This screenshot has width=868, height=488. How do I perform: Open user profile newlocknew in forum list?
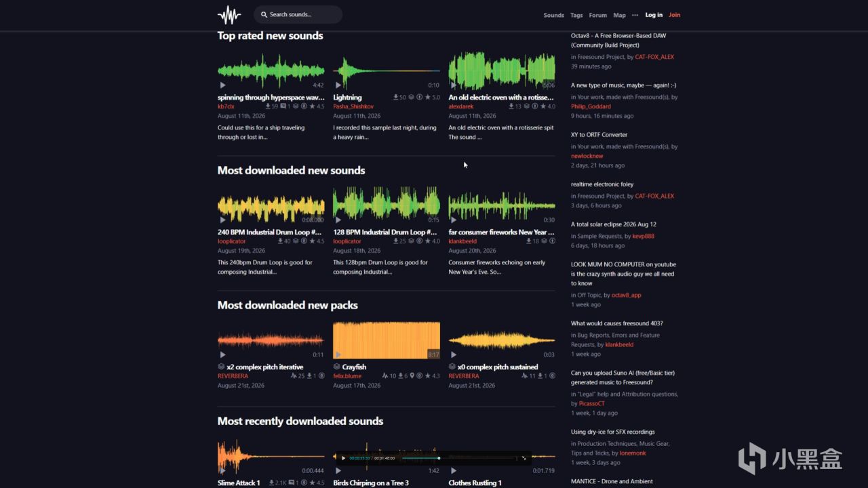587,156
